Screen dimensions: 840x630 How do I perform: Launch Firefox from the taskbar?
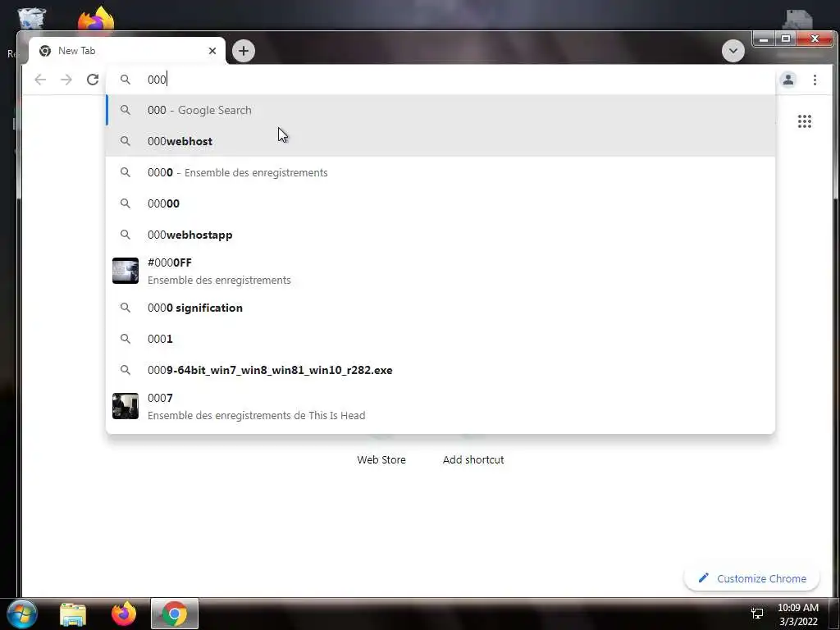pyautogui.click(x=124, y=614)
